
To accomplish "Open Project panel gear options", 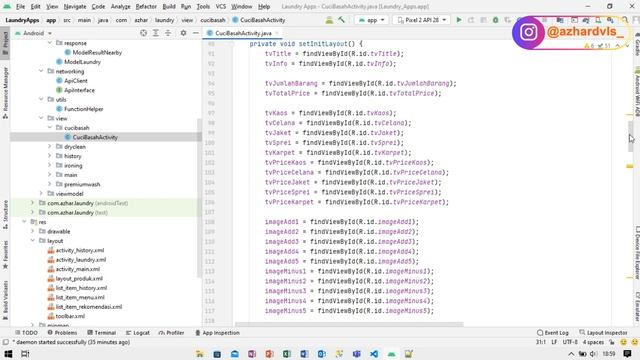I will (183, 33).
